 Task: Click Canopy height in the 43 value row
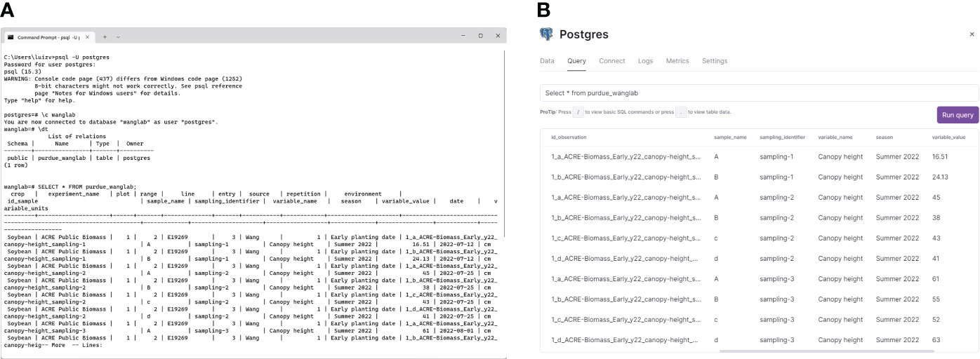click(840, 238)
